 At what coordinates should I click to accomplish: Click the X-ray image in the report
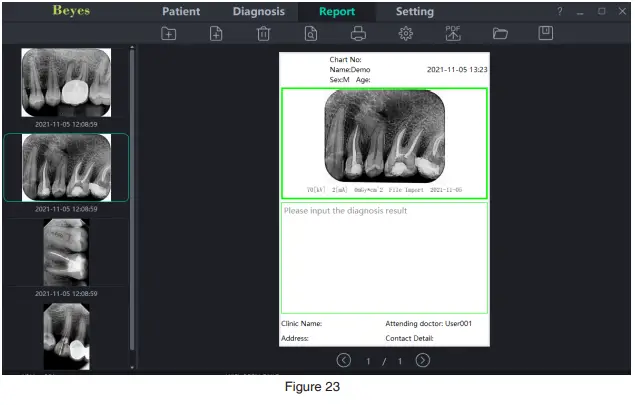[385, 136]
